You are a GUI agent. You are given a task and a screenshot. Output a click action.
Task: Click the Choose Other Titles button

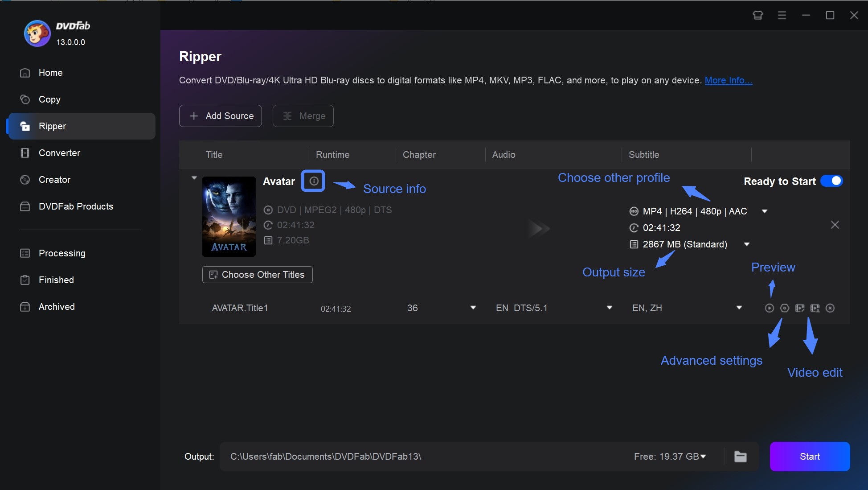[258, 274]
